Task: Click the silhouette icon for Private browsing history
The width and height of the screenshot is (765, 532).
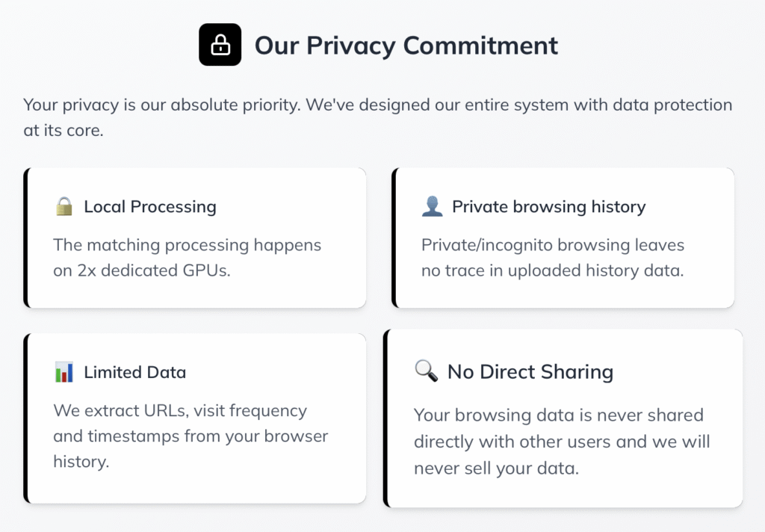Action: (432, 207)
